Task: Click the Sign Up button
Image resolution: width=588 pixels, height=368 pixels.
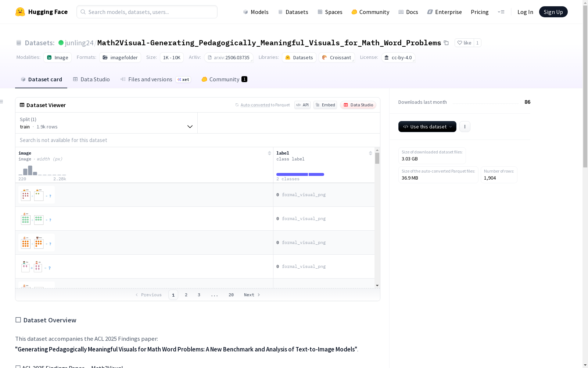Action: (553, 12)
